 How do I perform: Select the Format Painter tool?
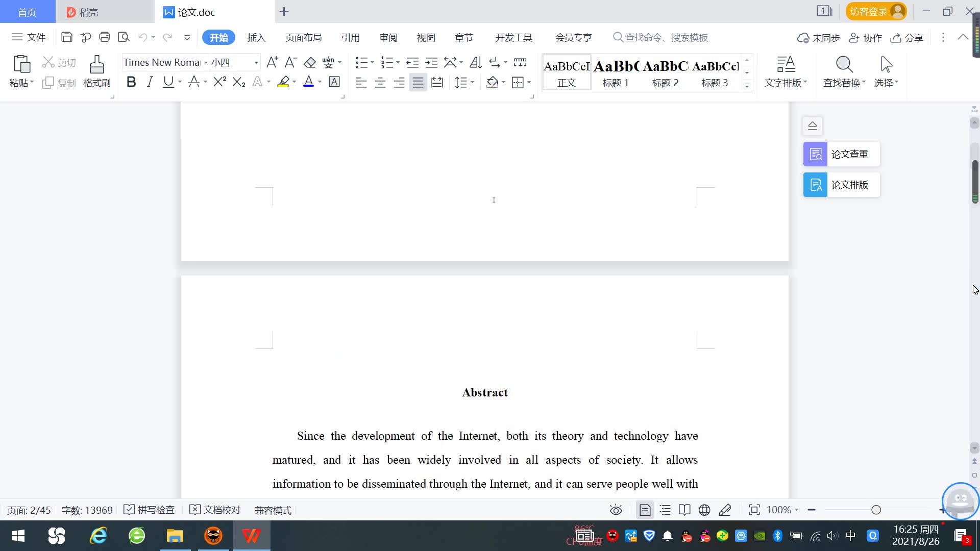point(96,71)
